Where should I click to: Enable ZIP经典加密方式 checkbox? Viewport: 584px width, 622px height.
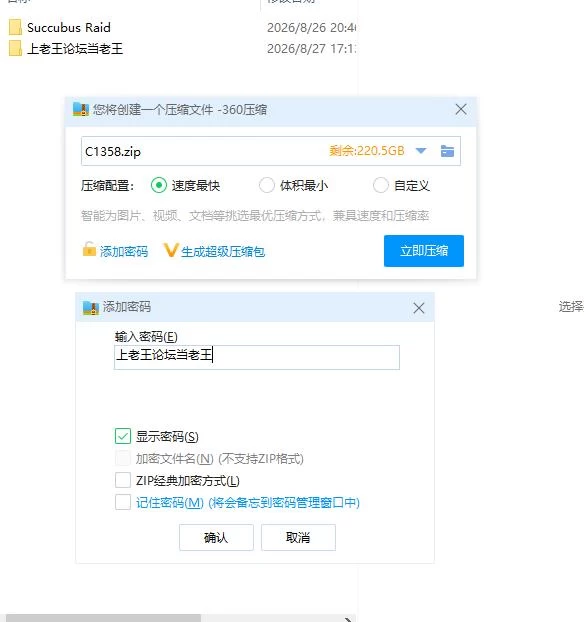coord(123,480)
